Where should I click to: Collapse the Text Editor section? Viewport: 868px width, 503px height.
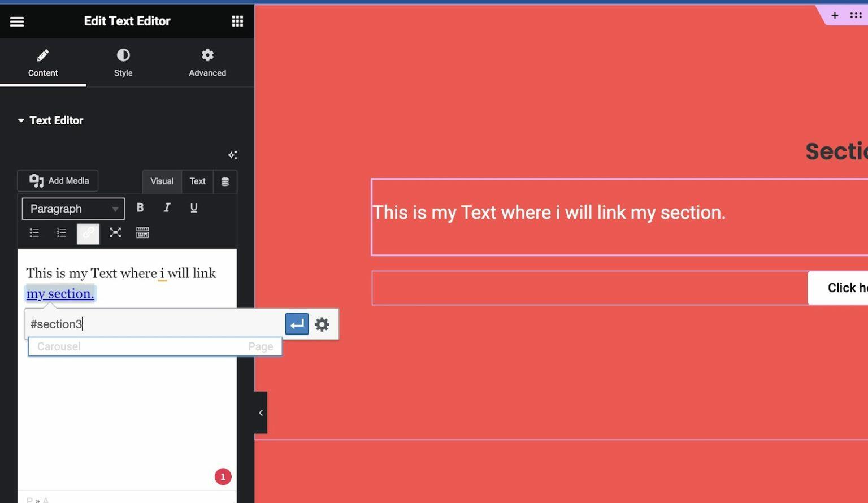pos(20,120)
